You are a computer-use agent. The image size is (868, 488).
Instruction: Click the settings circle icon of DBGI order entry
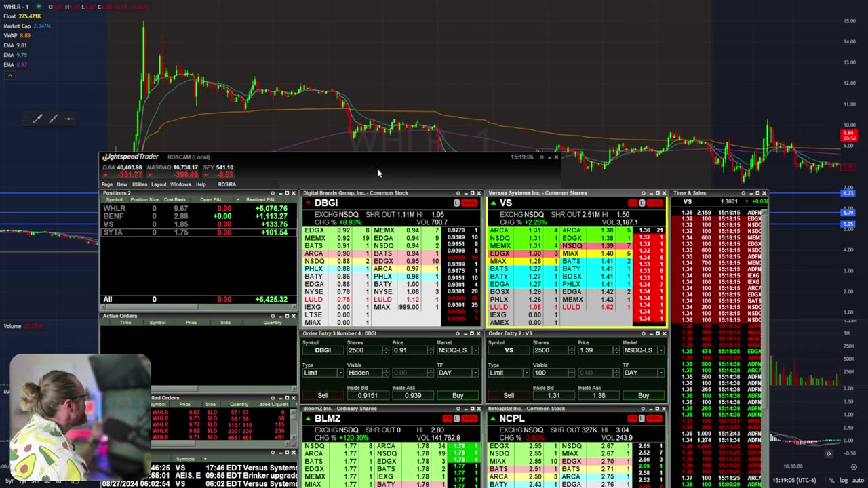(x=458, y=333)
